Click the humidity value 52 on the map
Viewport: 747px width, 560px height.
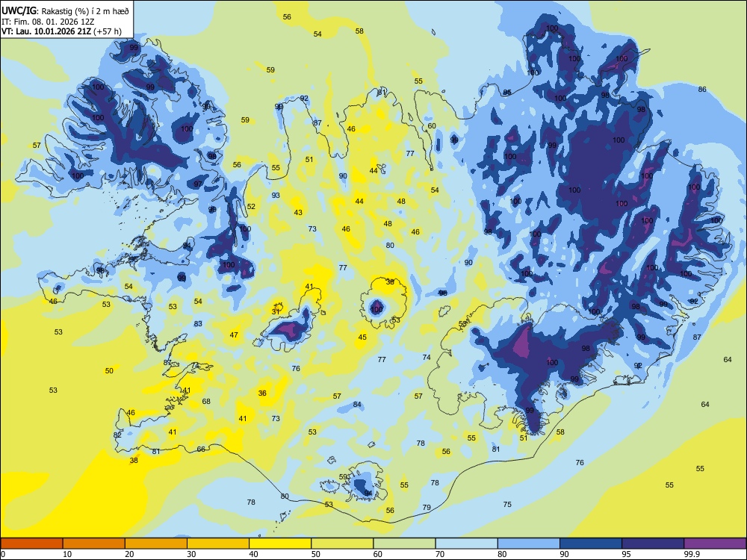click(251, 206)
